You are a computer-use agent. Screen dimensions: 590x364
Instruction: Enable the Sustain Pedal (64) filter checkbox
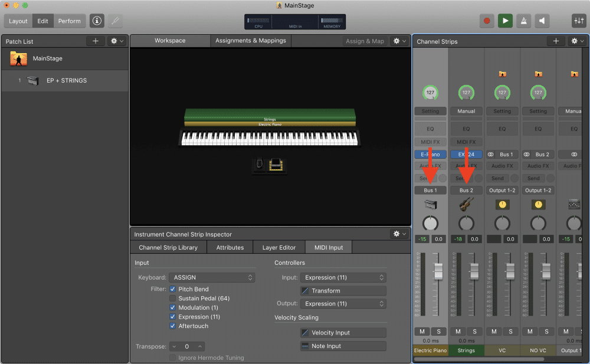tap(173, 298)
